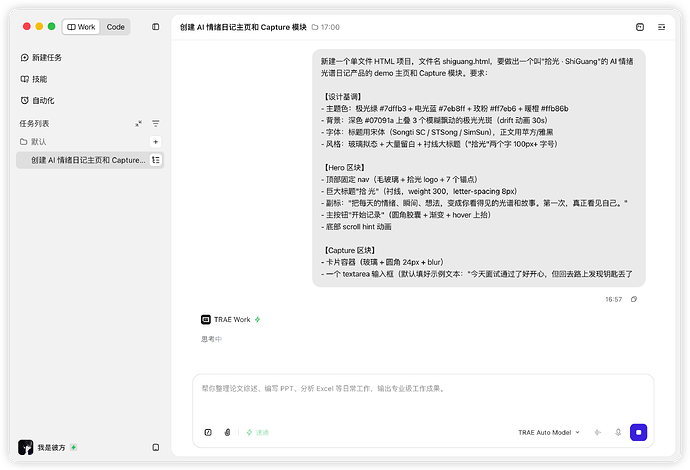Open the task list filter icon

click(x=156, y=124)
